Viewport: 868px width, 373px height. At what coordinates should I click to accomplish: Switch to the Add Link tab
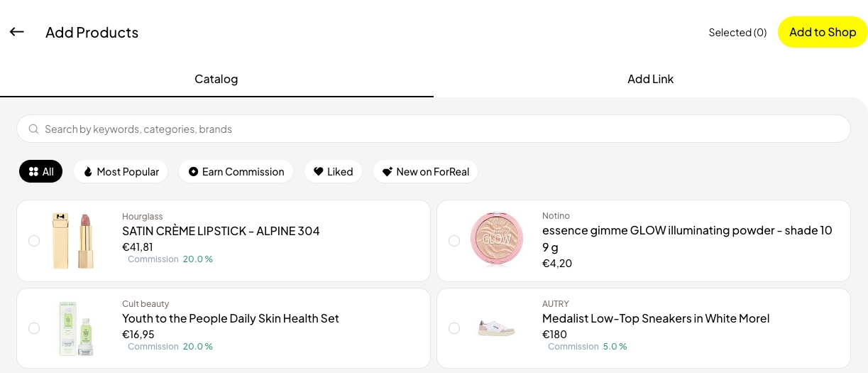(650, 79)
